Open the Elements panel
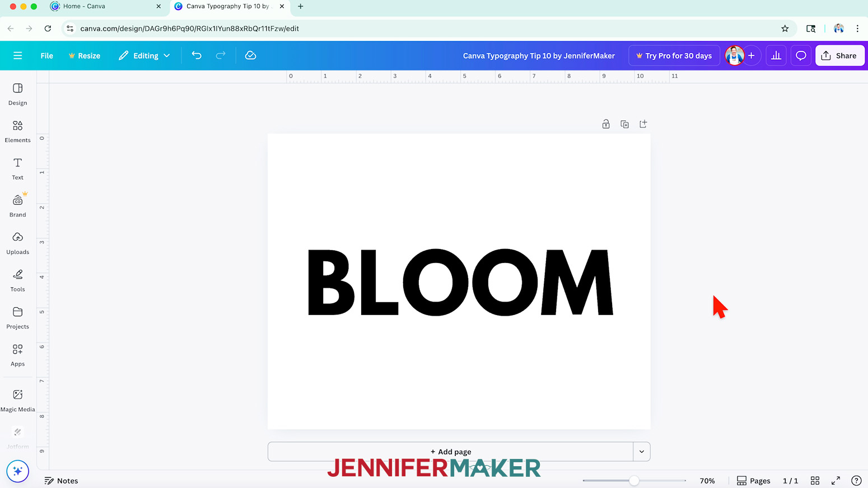 (x=18, y=132)
